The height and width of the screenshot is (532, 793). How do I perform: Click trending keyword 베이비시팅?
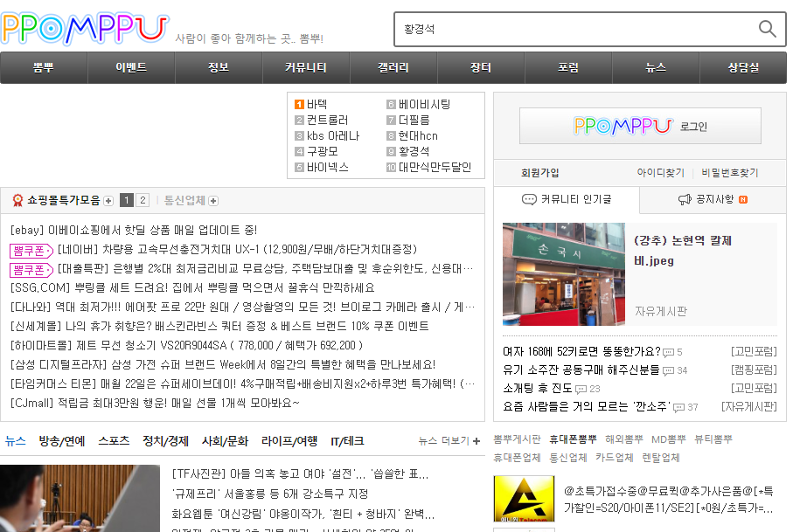(x=424, y=105)
